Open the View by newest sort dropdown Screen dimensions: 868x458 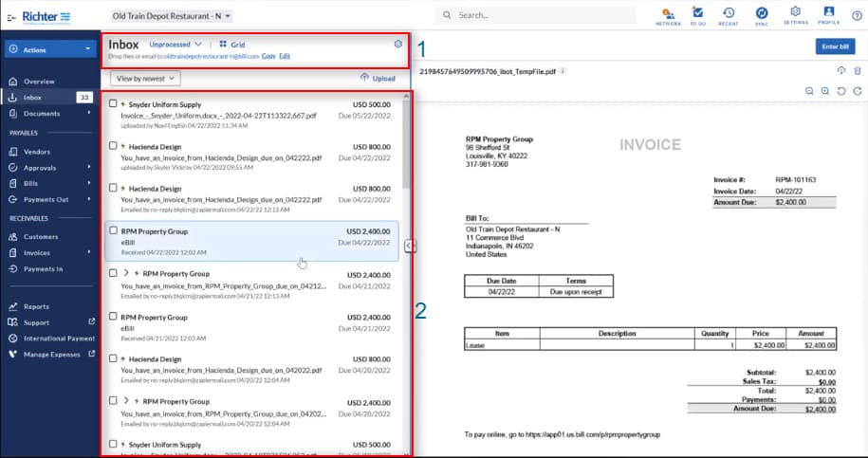point(145,79)
